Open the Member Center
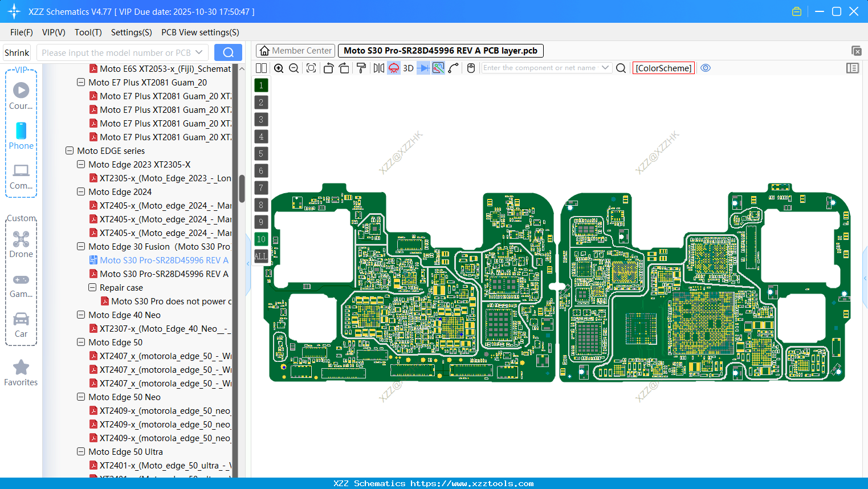This screenshot has height=489, width=868. coord(295,50)
